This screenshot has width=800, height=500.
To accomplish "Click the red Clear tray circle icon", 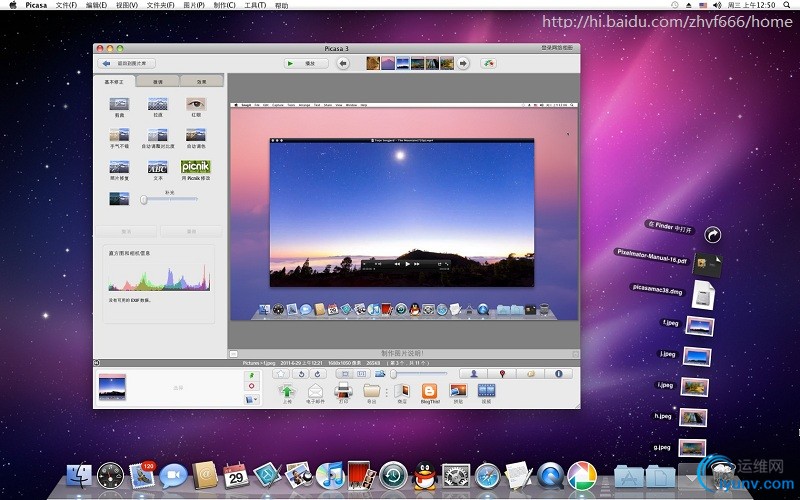I will tap(252, 386).
